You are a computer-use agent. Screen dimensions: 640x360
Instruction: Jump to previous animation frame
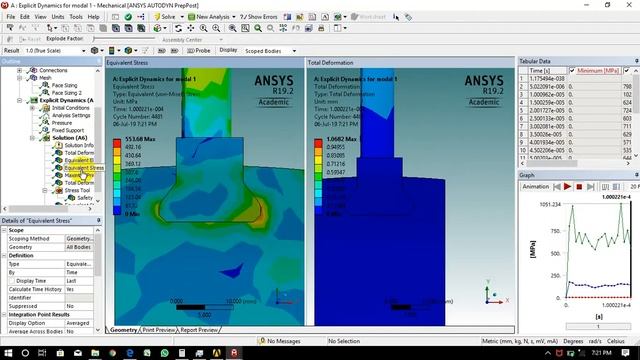click(x=556, y=187)
